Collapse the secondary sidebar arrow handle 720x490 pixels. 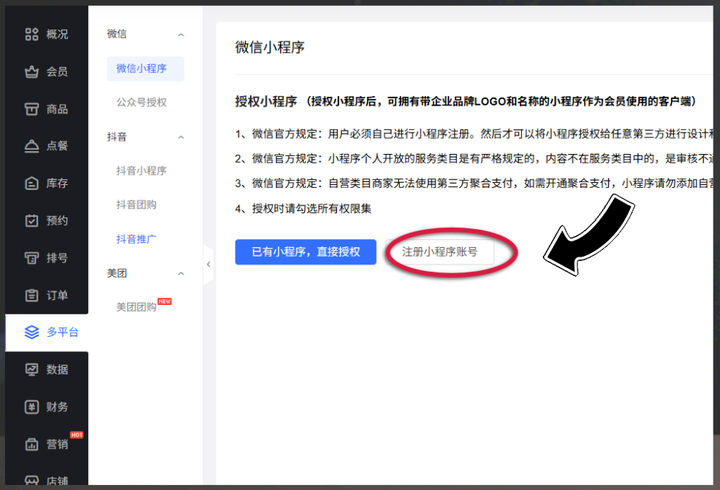(x=208, y=265)
